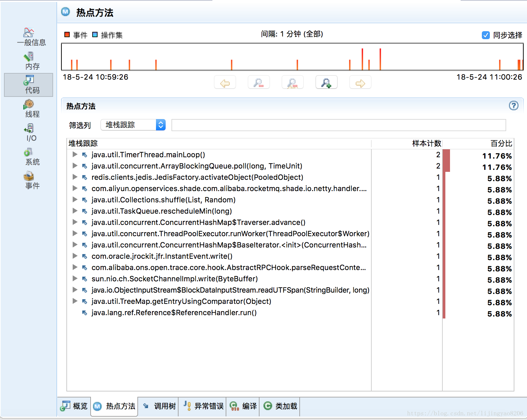Click stack icon of TimerThread.mainLoop row
This screenshot has height=420, width=527.
85,155
